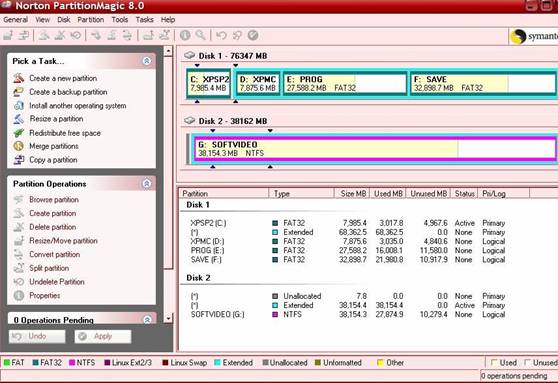
Task: Click the Disk 1 drive icon
Action: pos(190,56)
